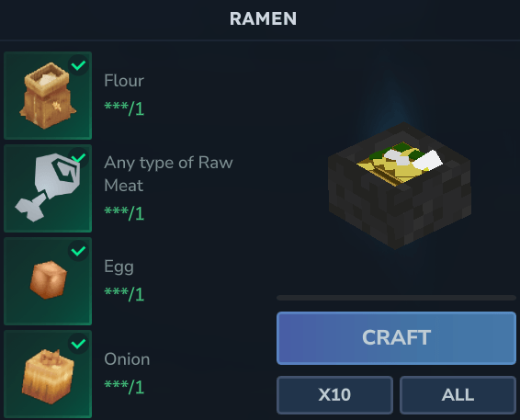Click the Any type of Raw Meat label
Viewport: 520px width, 420px height.
tap(168, 174)
